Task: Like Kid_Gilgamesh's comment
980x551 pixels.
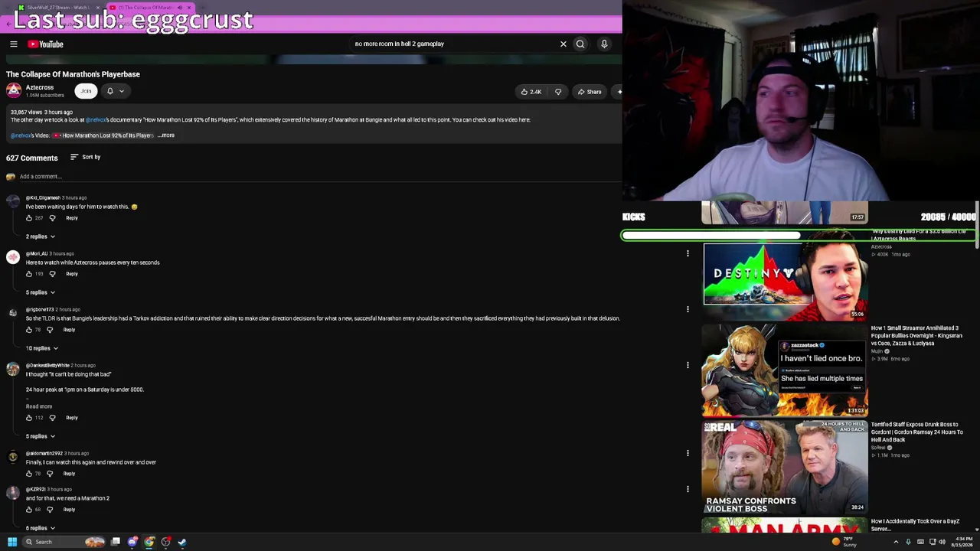Action: pyautogui.click(x=29, y=218)
